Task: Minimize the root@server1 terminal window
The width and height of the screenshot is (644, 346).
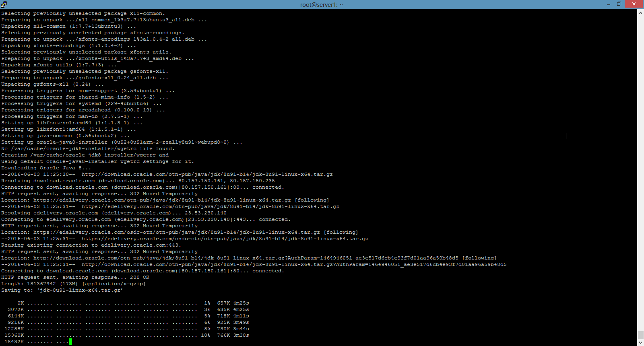Action: (608, 4)
